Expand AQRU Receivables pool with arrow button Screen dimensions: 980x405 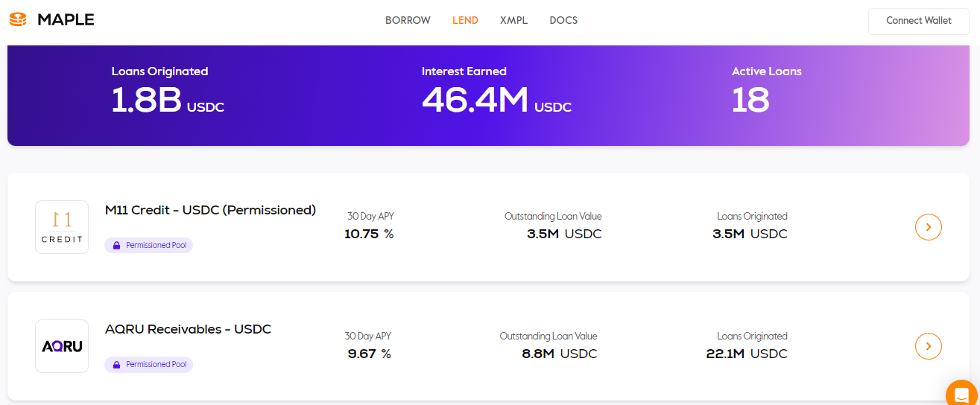pyautogui.click(x=928, y=346)
